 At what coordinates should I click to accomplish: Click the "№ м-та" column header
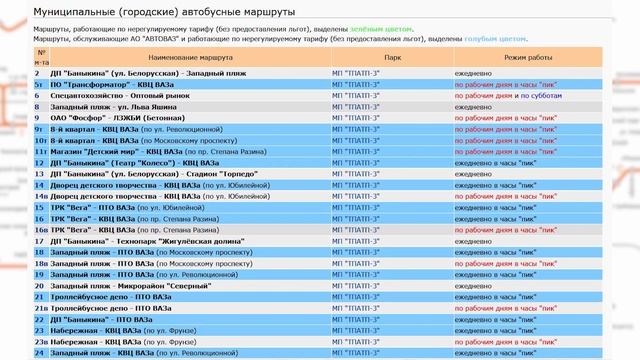[x=42, y=57]
